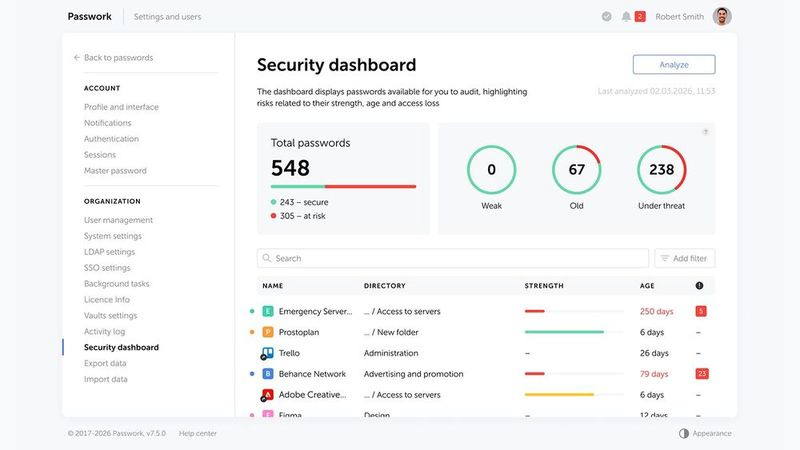Click the Passwork logo text

[89, 16]
